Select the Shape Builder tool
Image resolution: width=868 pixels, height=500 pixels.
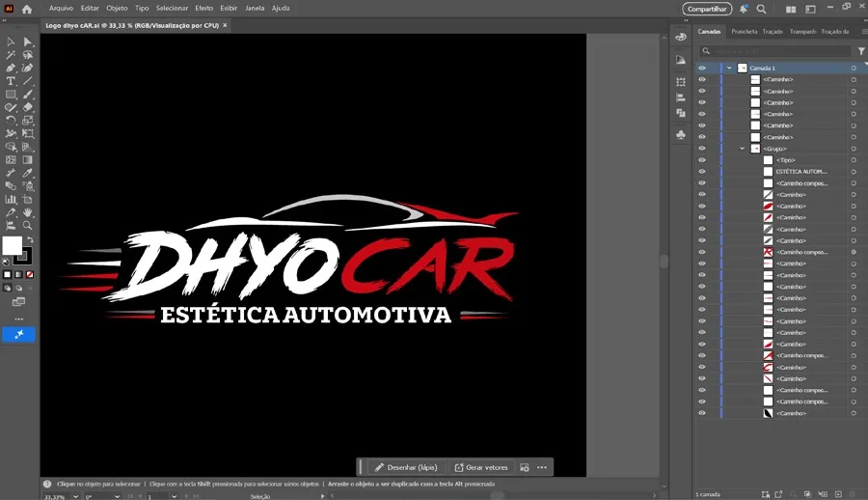[11, 147]
